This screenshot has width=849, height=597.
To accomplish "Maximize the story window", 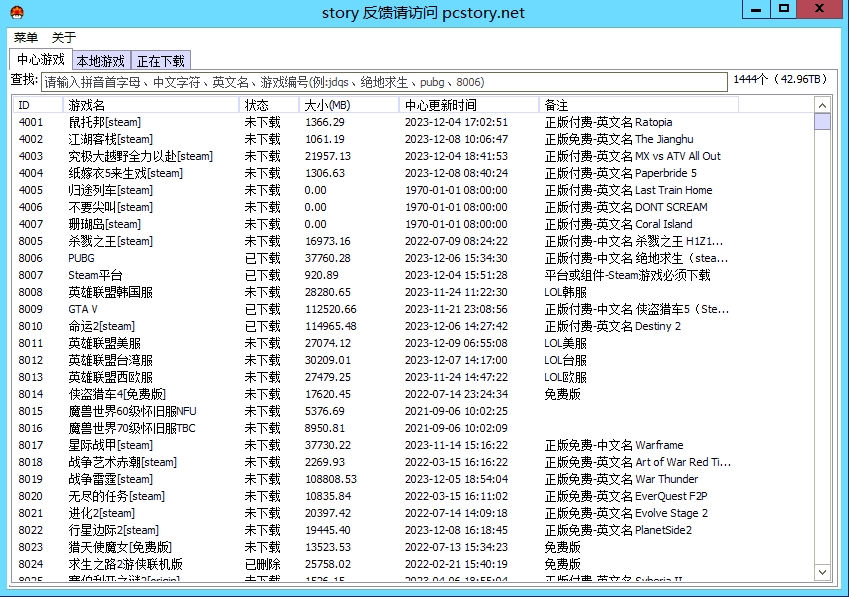I will click(x=783, y=10).
